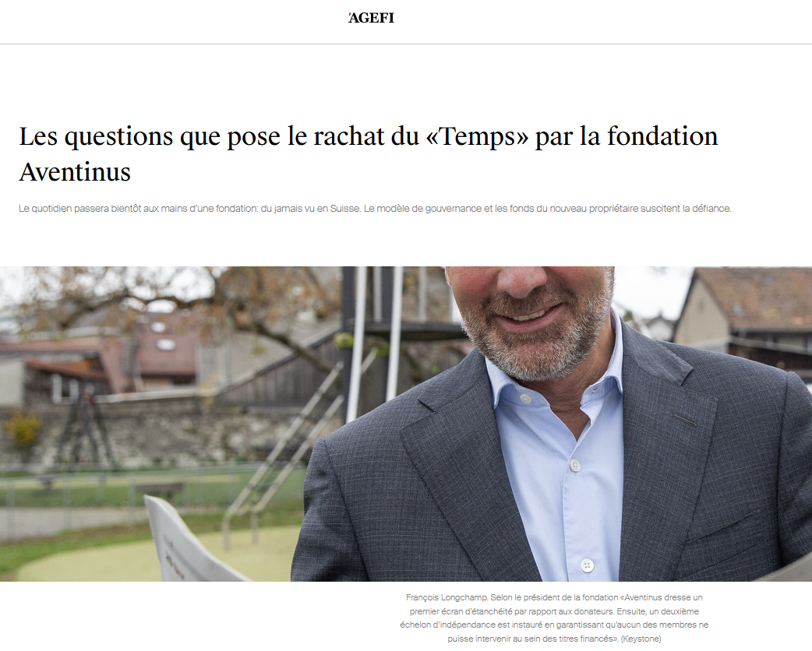Click the word Aventinus in the headline
The image size is (812, 651).
pos(75,172)
